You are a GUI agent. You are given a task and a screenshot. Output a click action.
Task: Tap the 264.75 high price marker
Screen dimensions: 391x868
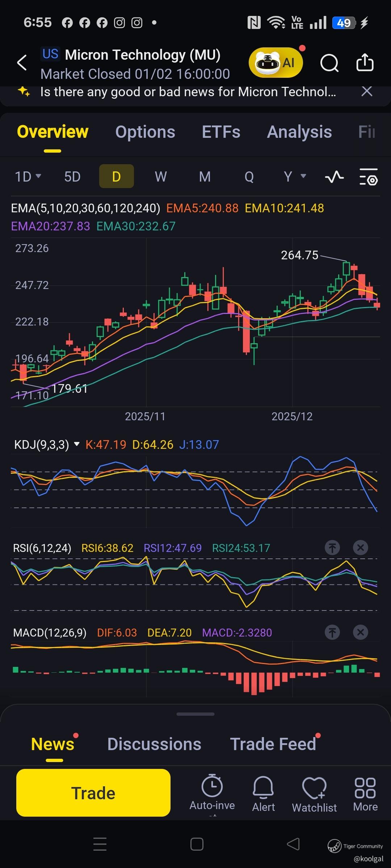tap(299, 255)
